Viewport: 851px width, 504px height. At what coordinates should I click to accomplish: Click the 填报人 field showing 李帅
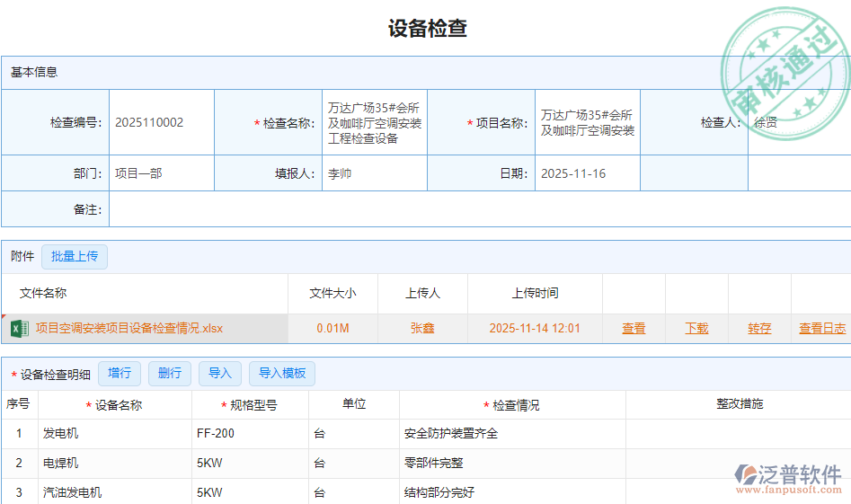tap(374, 174)
